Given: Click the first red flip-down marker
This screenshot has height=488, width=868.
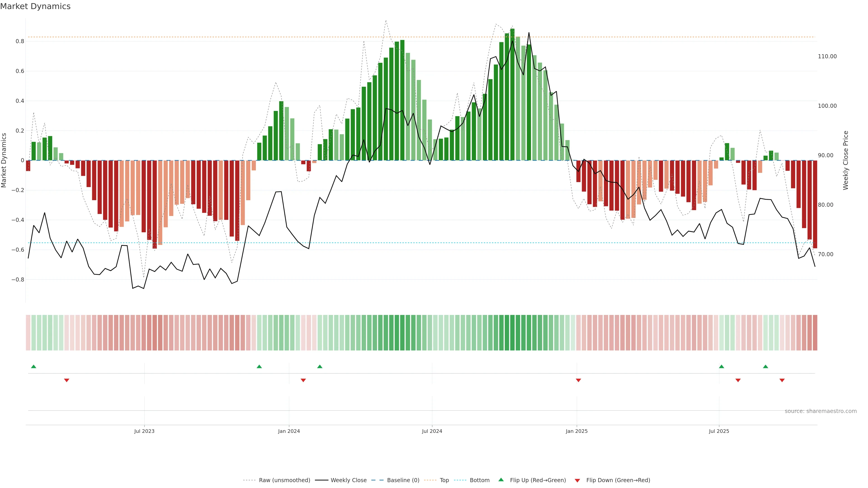Looking at the screenshot, I should coord(67,380).
